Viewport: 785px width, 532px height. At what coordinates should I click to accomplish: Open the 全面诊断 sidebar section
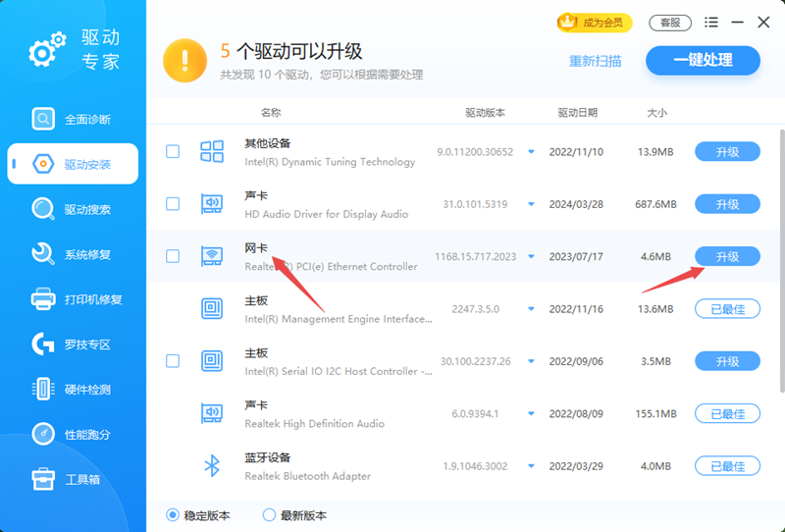[73, 119]
